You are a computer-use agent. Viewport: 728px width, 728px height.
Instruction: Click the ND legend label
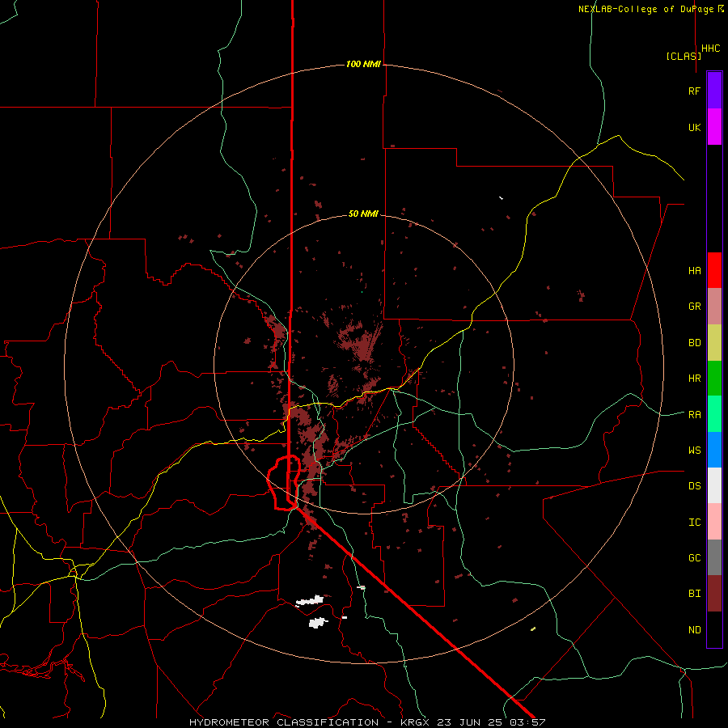(694, 630)
